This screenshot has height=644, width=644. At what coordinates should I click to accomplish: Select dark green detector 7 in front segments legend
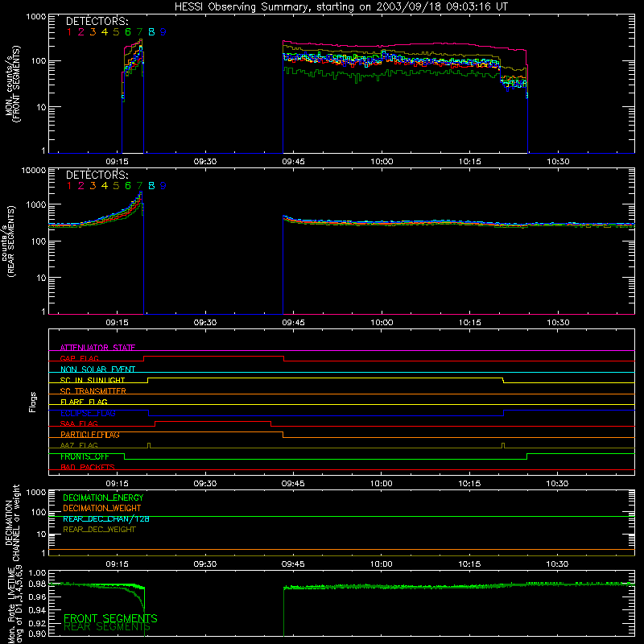point(139,32)
